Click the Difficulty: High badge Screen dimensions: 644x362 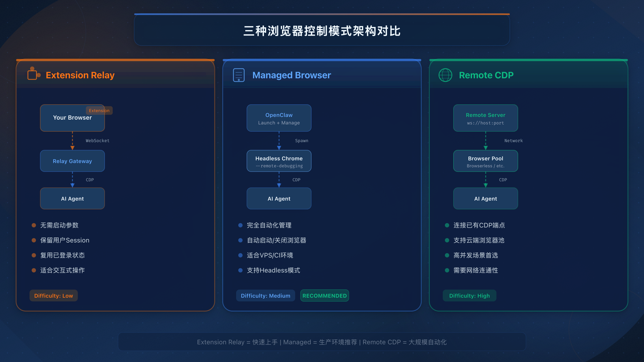(x=469, y=295)
